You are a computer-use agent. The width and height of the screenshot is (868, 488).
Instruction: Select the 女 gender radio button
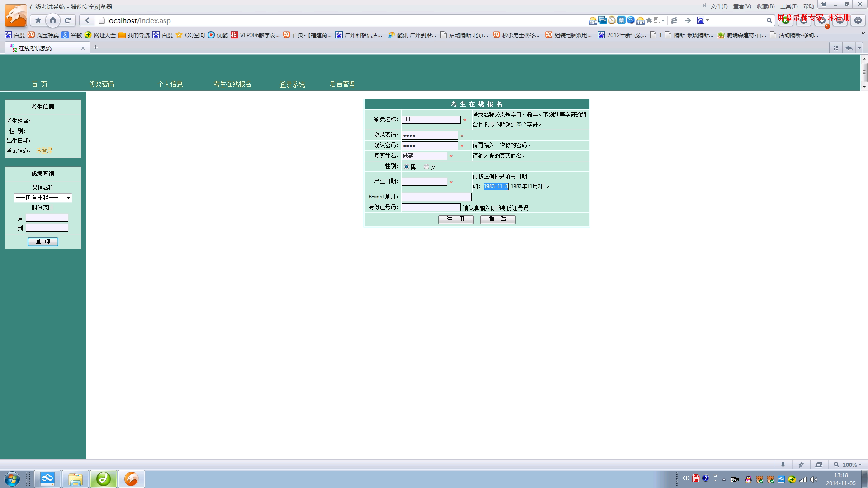(426, 167)
